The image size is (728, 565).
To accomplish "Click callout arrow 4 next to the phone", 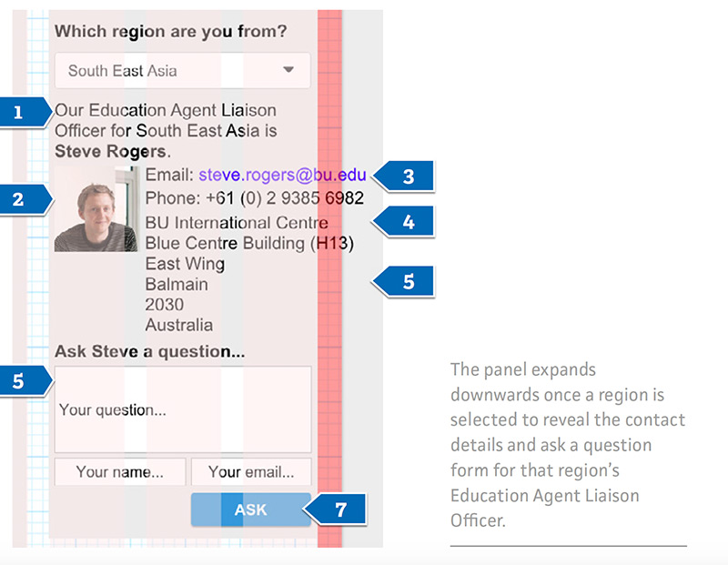I will point(409,221).
